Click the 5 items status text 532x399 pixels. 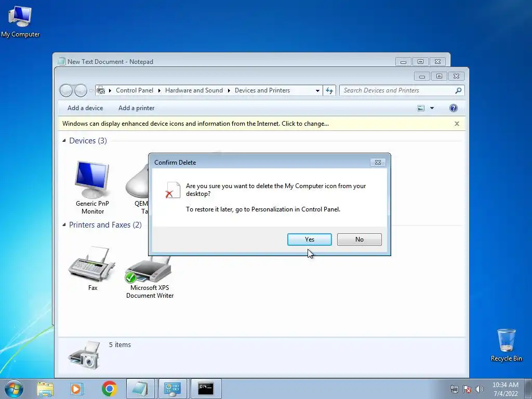pyautogui.click(x=120, y=345)
